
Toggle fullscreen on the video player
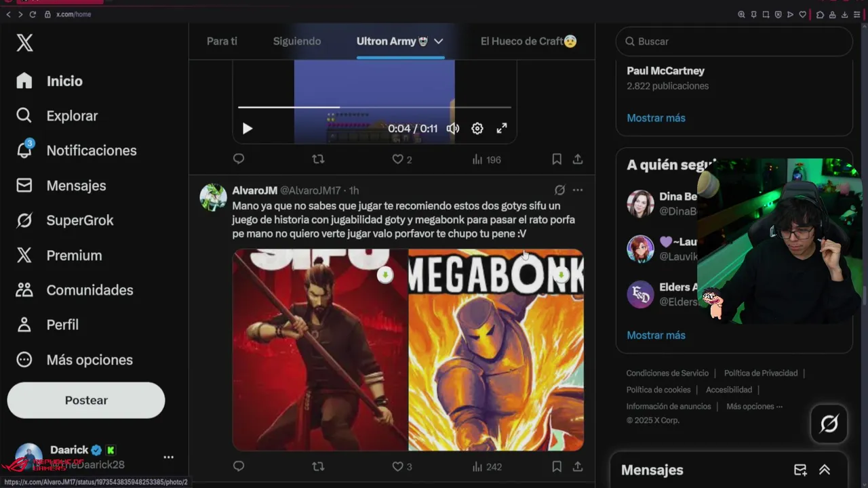(502, 129)
